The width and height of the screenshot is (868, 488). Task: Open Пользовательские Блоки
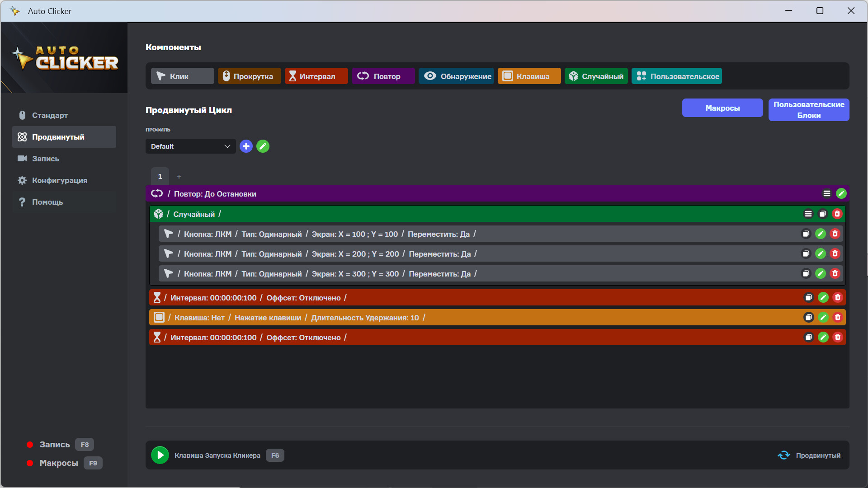[x=808, y=110]
